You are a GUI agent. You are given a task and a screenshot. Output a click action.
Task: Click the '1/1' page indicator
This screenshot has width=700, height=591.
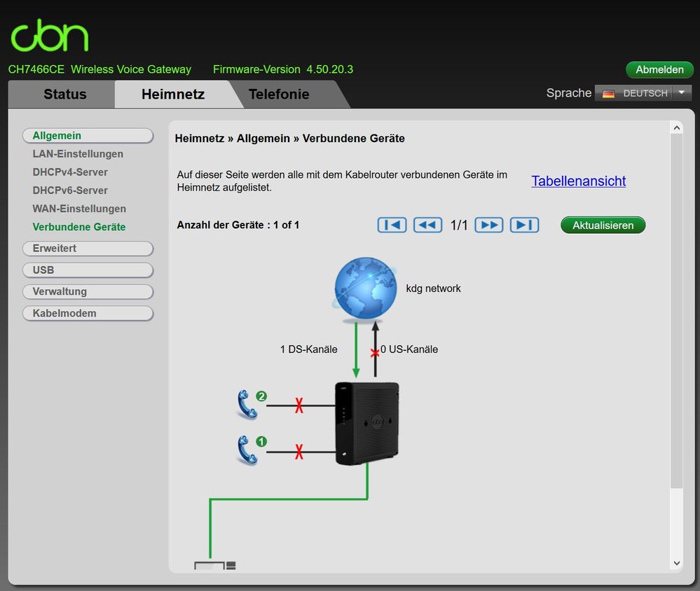[458, 225]
